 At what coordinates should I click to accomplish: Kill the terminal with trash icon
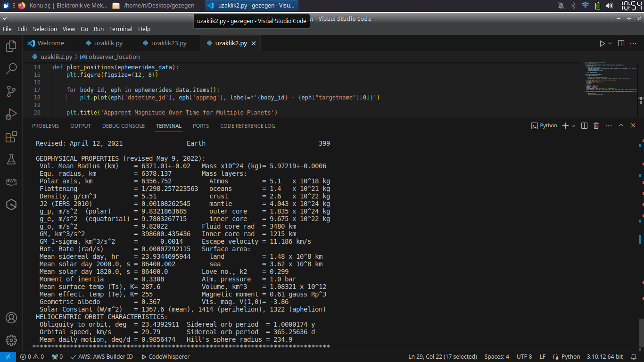pyautogui.click(x=596, y=126)
